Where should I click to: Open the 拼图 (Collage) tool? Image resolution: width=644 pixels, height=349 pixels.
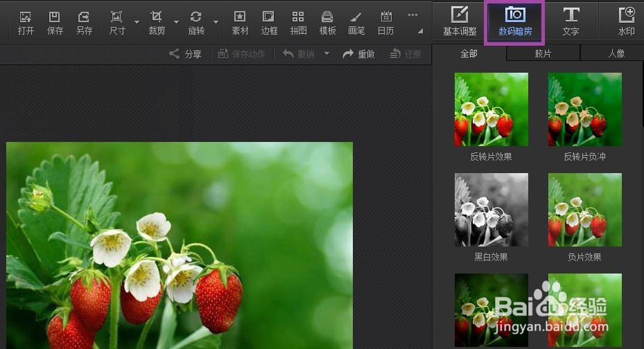coord(298,23)
